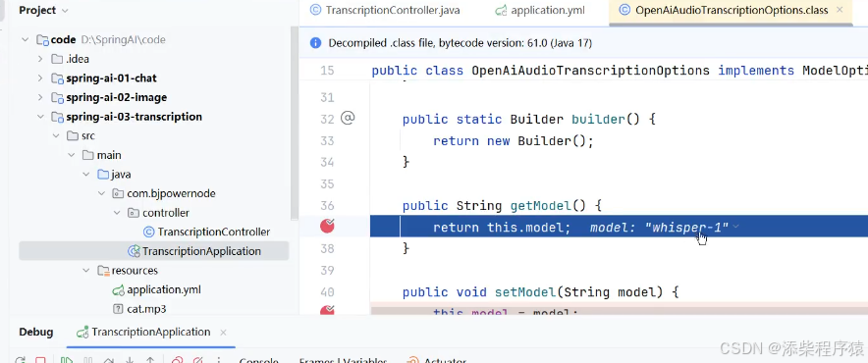Click the Debug tool window title
Image resolution: width=868 pixels, height=363 pixels.
(36, 332)
